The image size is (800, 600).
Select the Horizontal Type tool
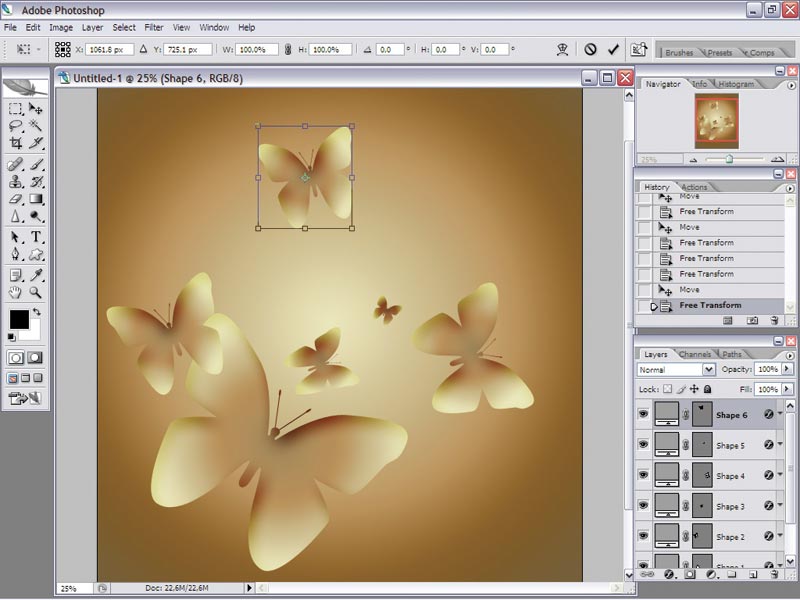click(36, 237)
